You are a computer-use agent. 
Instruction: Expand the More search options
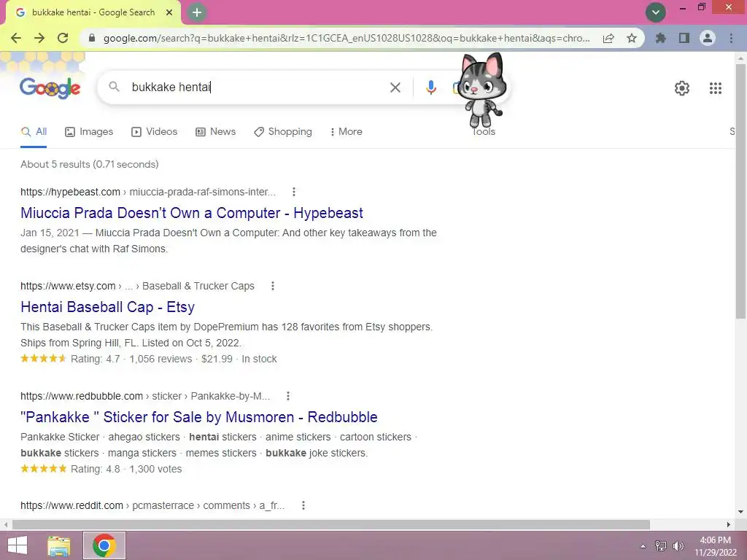pos(346,132)
